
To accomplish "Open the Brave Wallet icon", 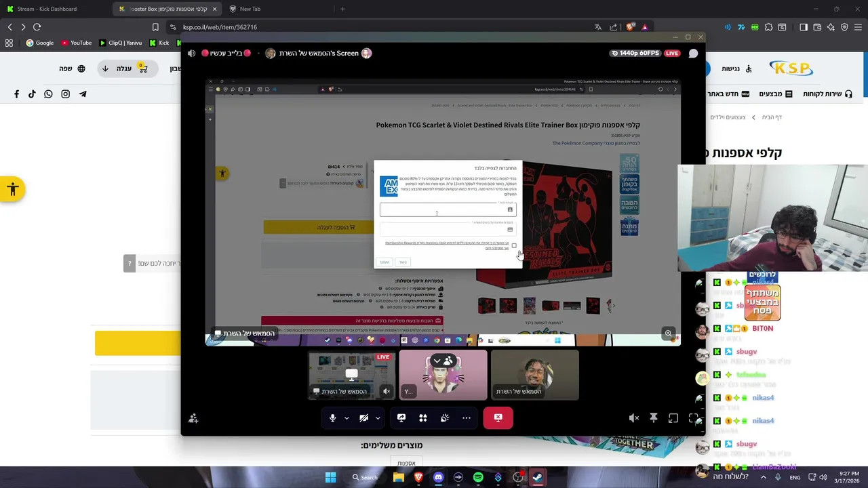I will [817, 27].
